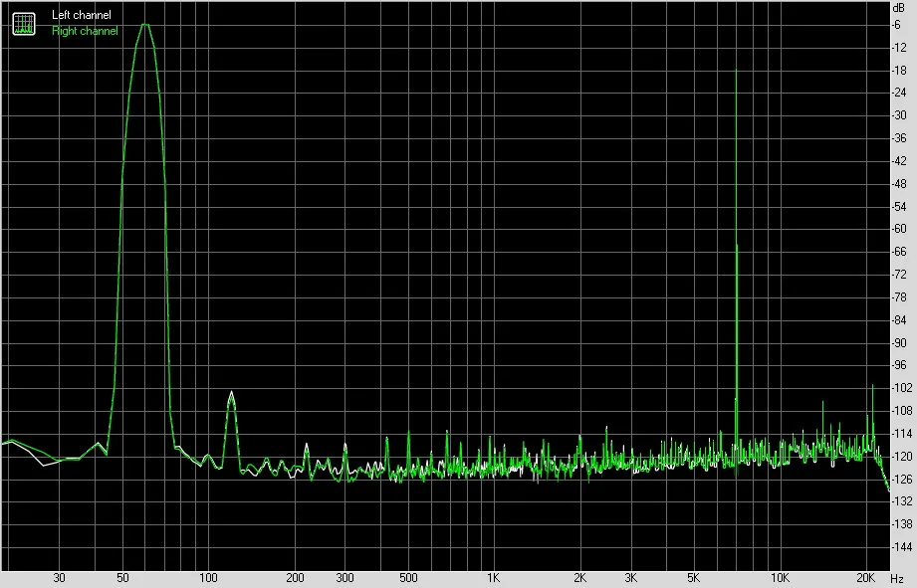This screenshot has width=917, height=588.
Task: Click the spectrum graph icon beside the legend
Action: (x=24, y=23)
